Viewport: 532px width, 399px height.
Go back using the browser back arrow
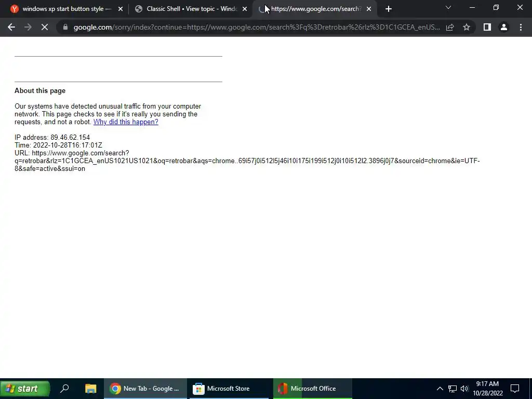11,27
